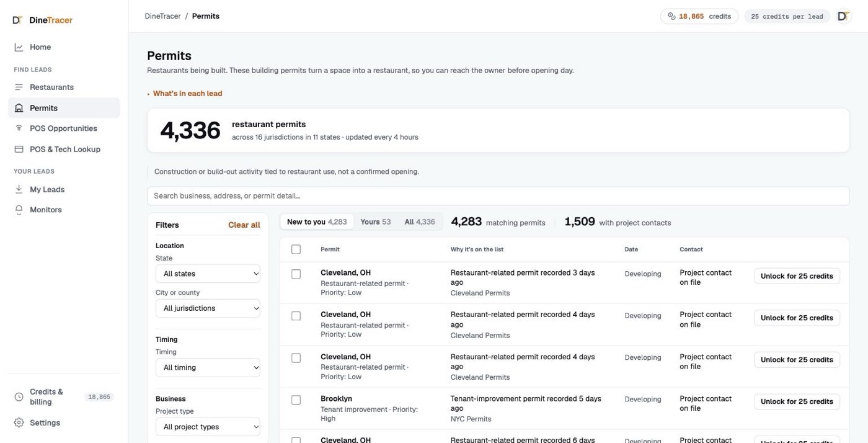
Task: Click the My Leads download icon
Action: point(19,189)
